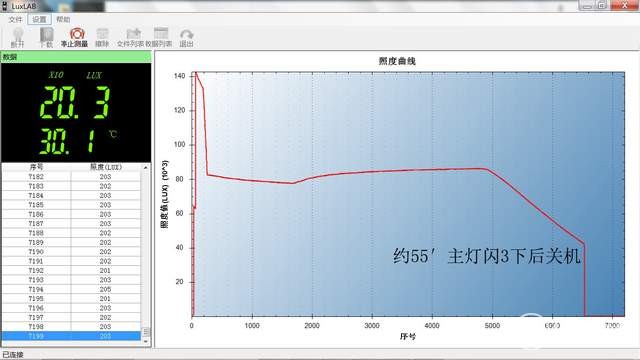Click the 断开 disconnect toolbar icon
The height and width of the screenshot is (360, 640).
18,35
